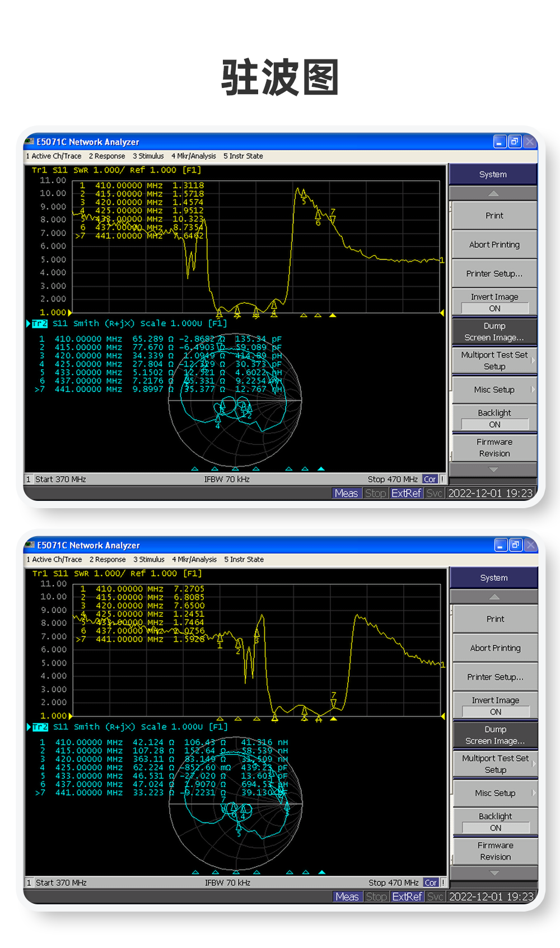Open the 2 Response menu in top window
560x948 pixels.
(x=107, y=156)
